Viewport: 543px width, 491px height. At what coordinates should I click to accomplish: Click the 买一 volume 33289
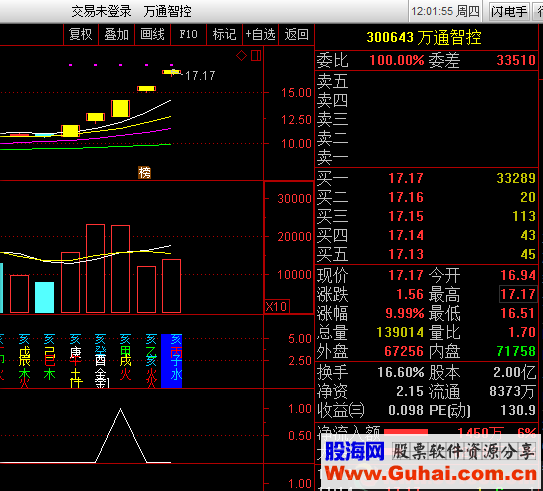[x=516, y=178]
